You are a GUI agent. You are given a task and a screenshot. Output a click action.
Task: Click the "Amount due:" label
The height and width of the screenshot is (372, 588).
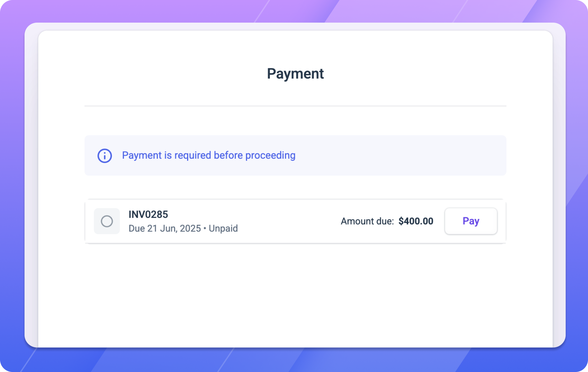click(x=367, y=221)
